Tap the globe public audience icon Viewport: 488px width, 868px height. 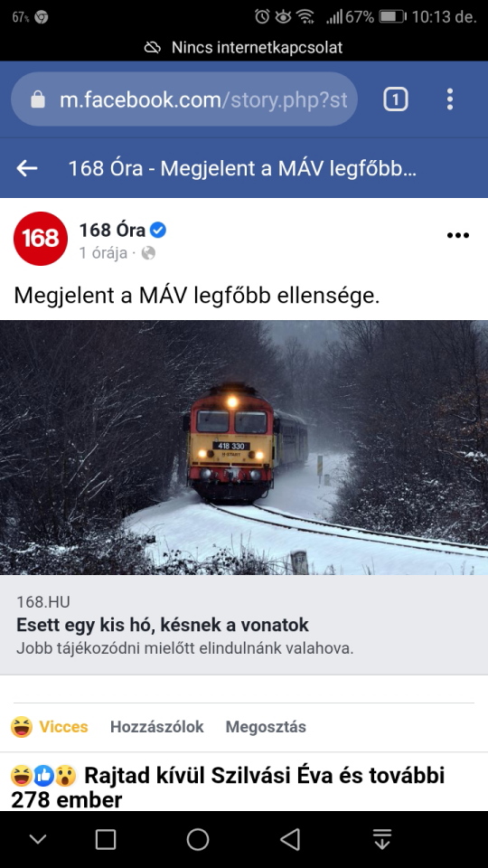pyautogui.click(x=148, y=253)
